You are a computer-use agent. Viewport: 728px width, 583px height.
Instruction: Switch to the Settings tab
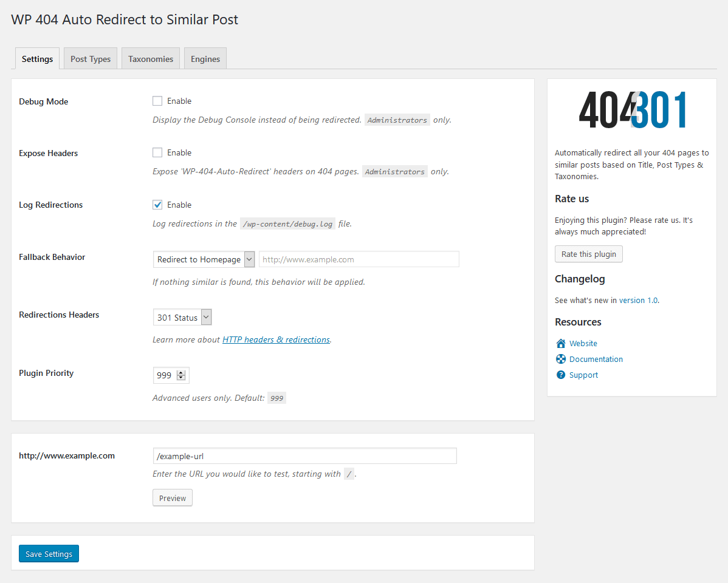coord(37,58)
